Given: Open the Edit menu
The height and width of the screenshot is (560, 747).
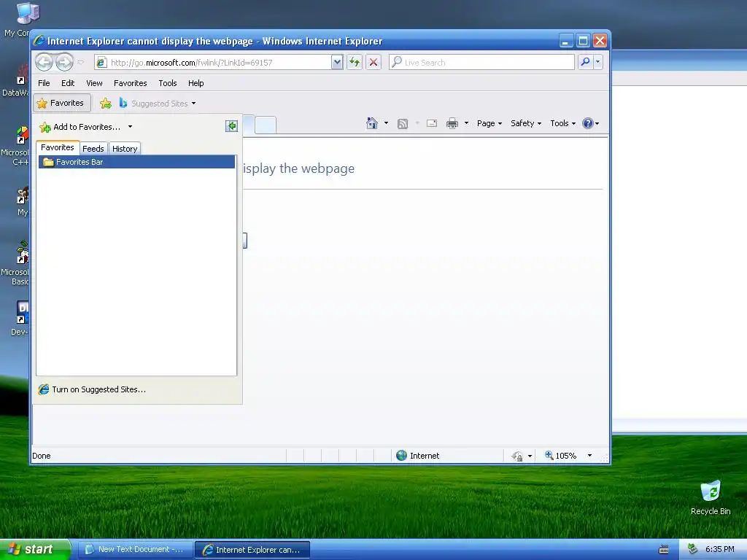Looking at the screenshot, I should point(68,83).
